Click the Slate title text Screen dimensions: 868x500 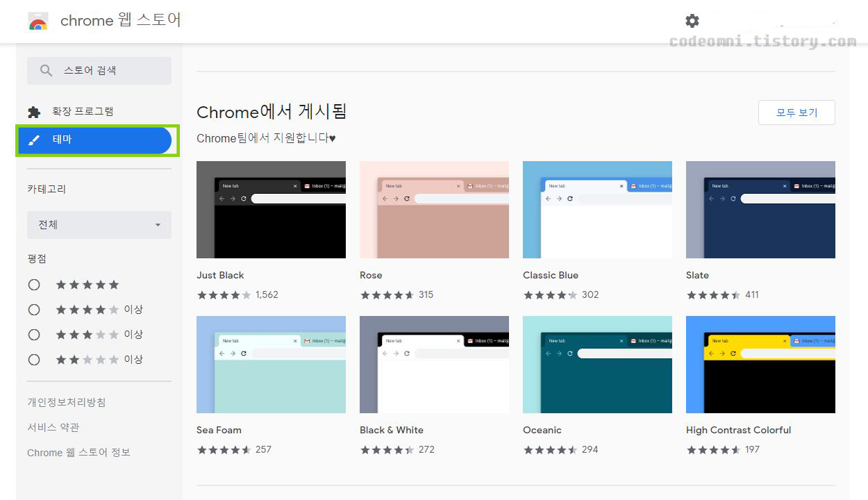tap(697, 275)
